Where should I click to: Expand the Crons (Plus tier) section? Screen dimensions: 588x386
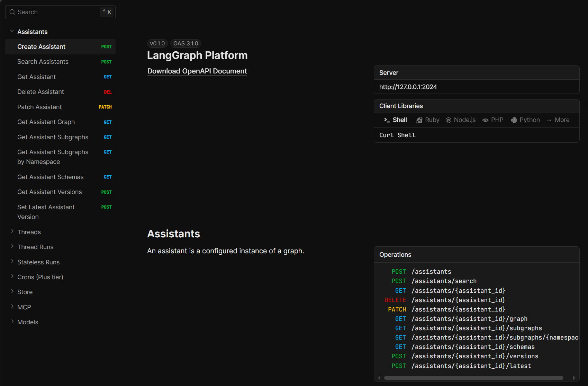tap(12, 277)
